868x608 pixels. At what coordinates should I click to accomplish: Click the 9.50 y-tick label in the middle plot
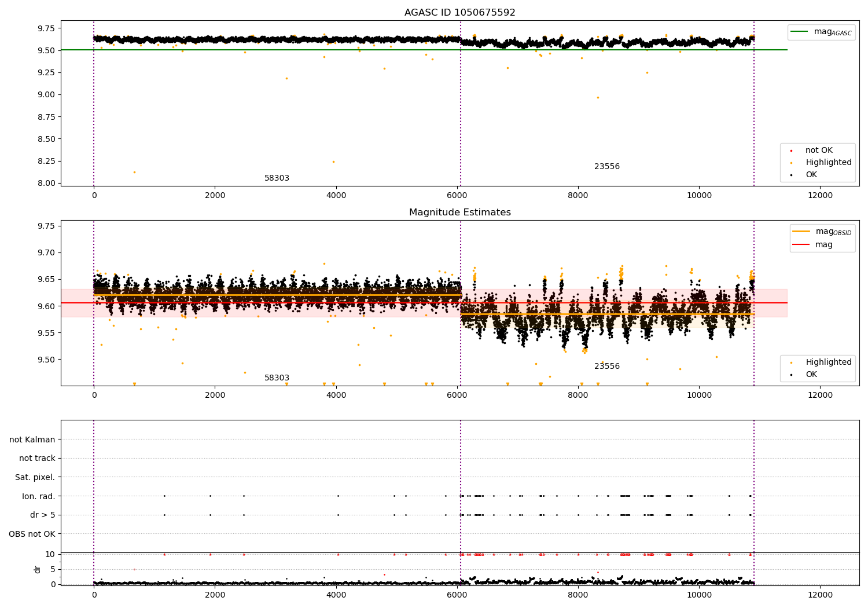coord(46,360)
